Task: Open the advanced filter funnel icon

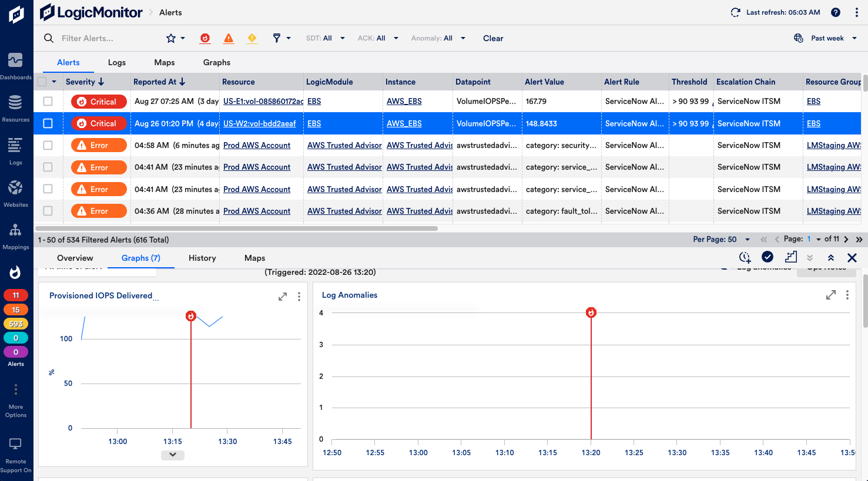Action: pos(277,38)
